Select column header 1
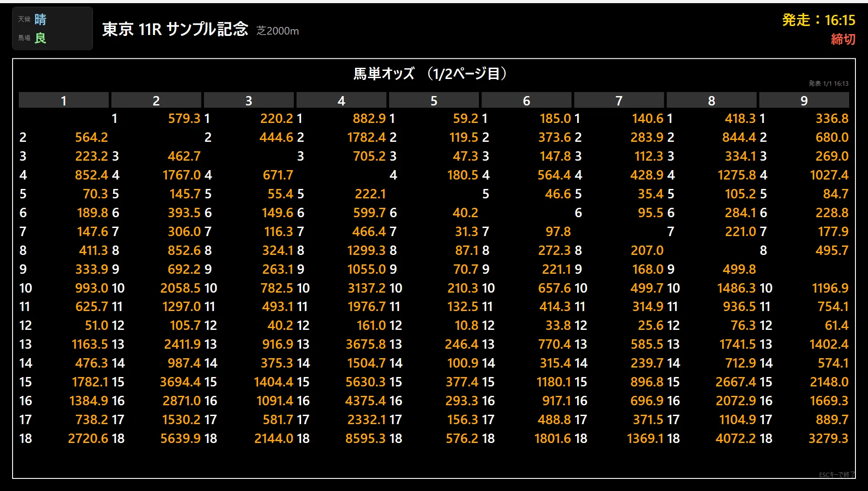Screen dimensions: 868x491 (x=64, y=101)
